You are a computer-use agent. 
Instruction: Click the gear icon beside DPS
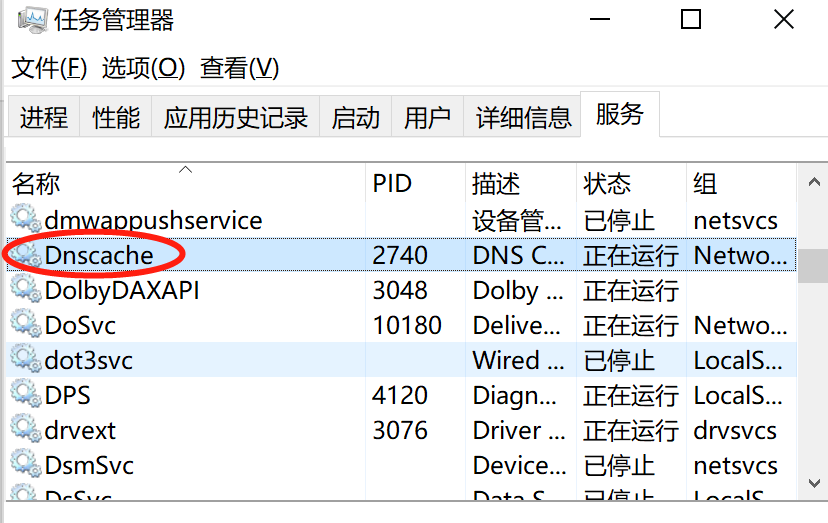23,395
